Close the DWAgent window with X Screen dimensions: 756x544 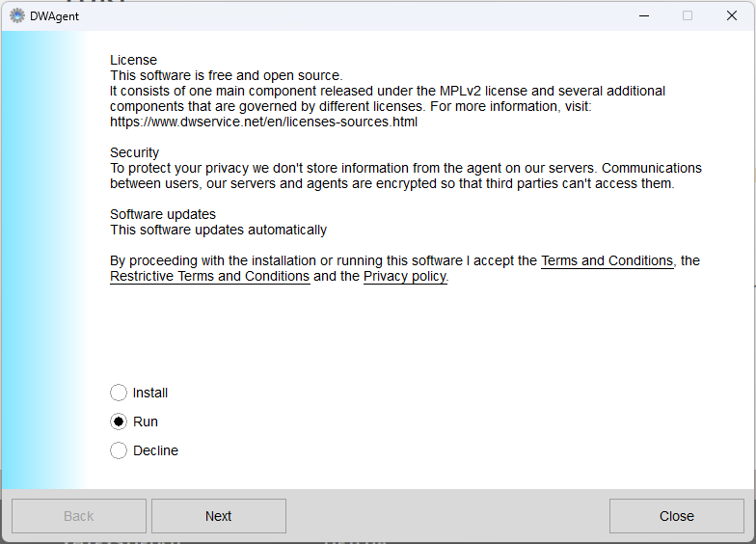pyautogui.click(x=731, y=15)
